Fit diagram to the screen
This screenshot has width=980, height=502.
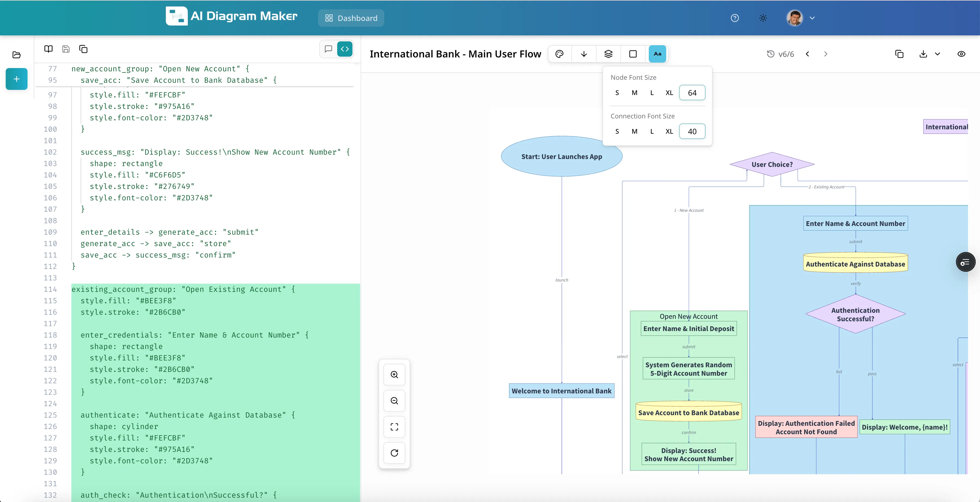point(394,427)
